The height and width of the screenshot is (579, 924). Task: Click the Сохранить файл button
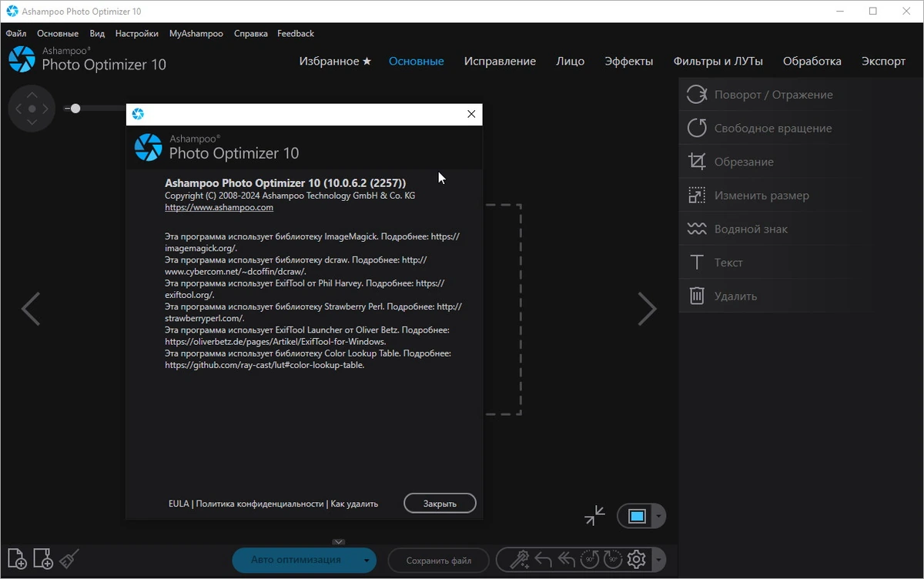point(439,560)
